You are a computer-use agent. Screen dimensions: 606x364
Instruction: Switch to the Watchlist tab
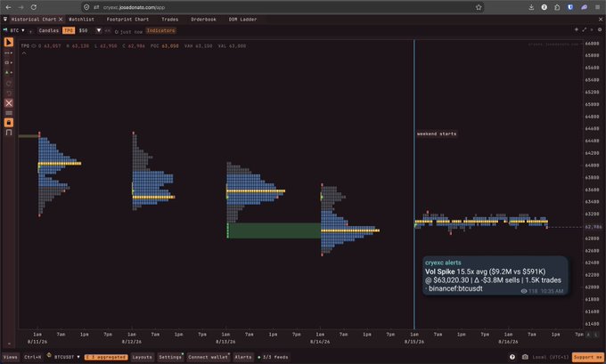point(82,19)
